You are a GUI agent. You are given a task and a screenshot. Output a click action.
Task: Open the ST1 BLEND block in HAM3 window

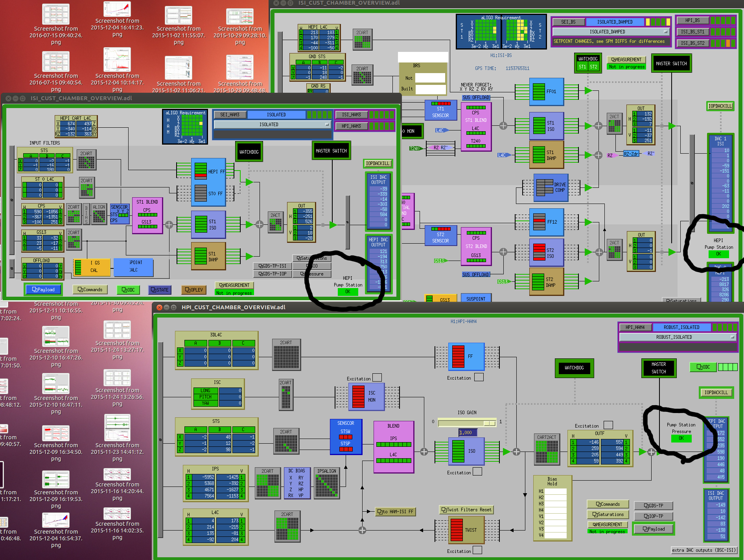147,215
